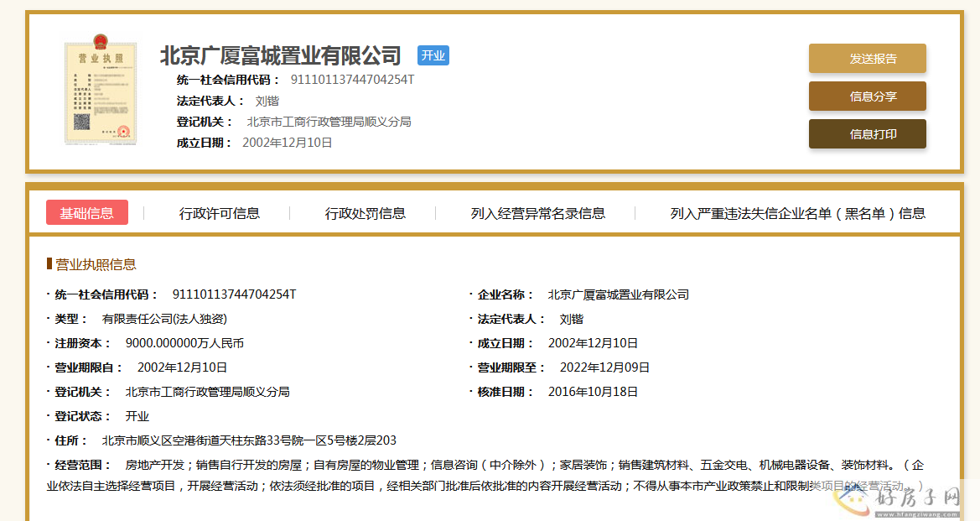980x521 pixels.
Task: Click the 信息分享 button
Action: point(868,96)
